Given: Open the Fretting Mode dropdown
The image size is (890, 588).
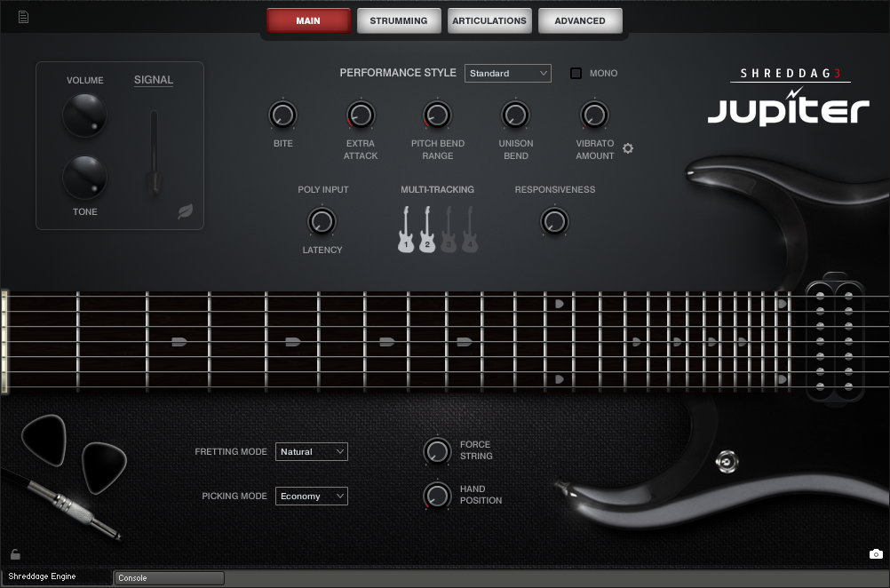Looking at the screenshot, I should 311,451.
